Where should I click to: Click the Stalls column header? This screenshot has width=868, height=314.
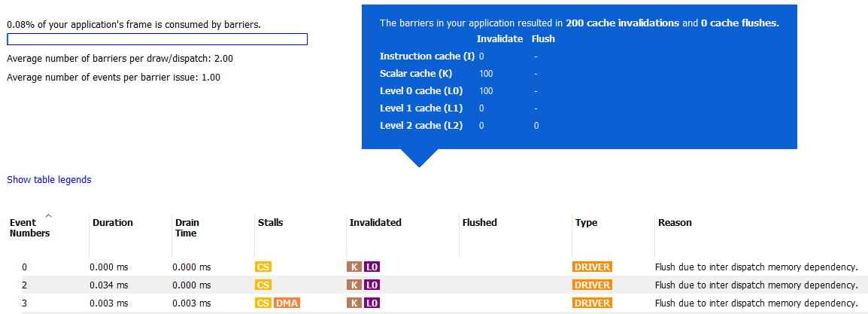click(x=270, y=223)
